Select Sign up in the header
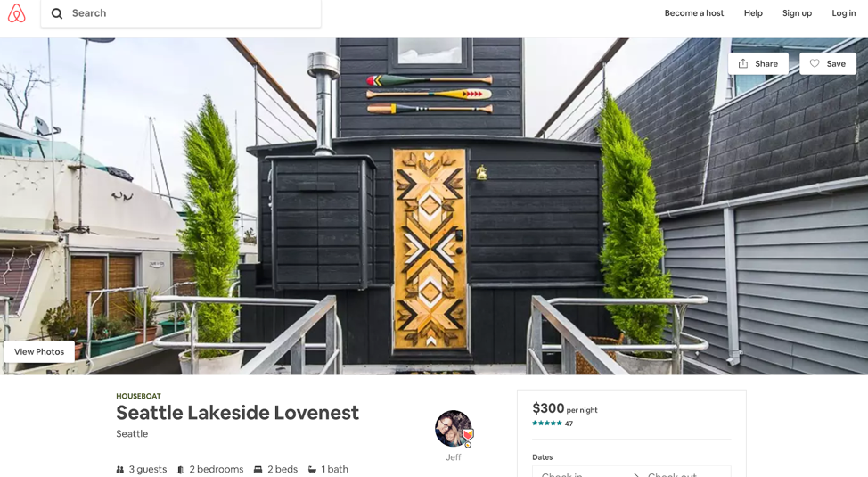Image resolution: width=868 pixels, height=477 pixels. point(797,13)
